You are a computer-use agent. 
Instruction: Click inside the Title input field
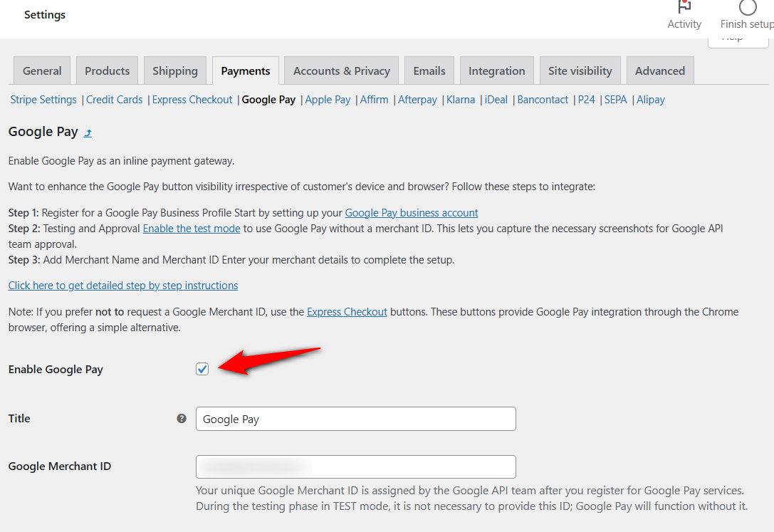point(355,419)
